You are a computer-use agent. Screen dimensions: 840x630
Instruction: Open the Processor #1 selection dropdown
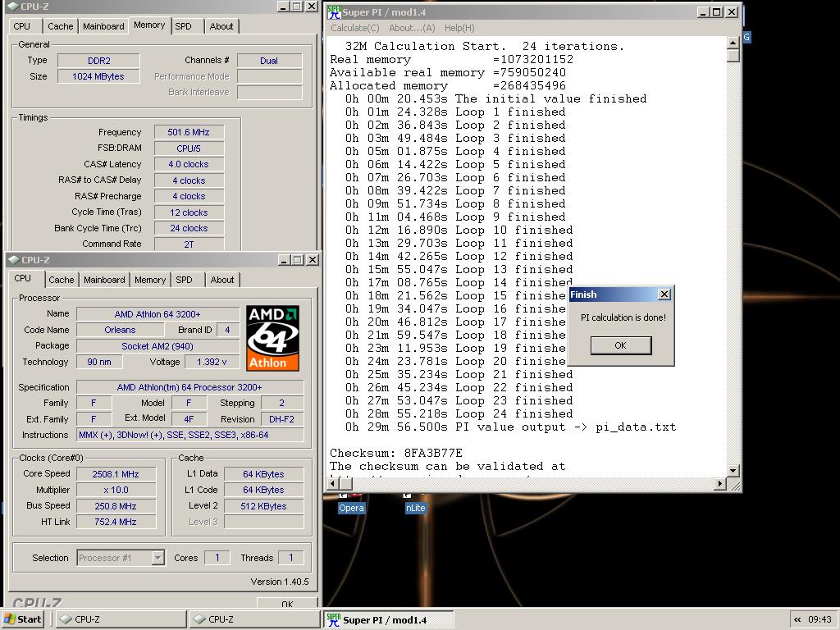(121, 558)
